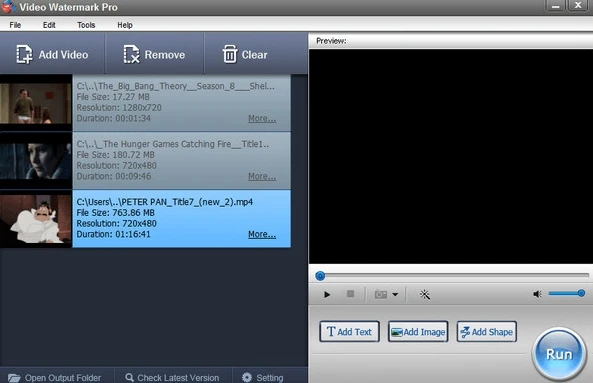This screenshot has width=593, height=383.
Task: Click 'File Size: 763.86 MB' text
Action: (115, 212)
